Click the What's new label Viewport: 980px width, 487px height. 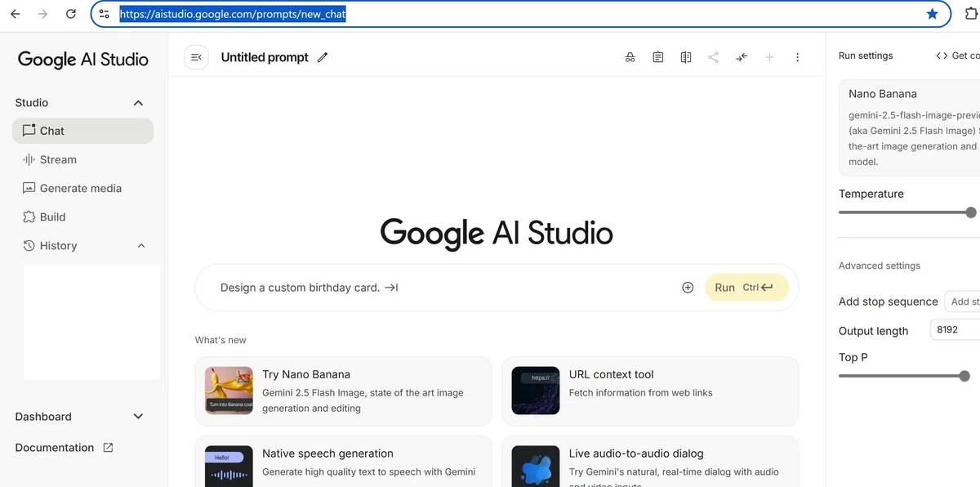pos(220,340)
